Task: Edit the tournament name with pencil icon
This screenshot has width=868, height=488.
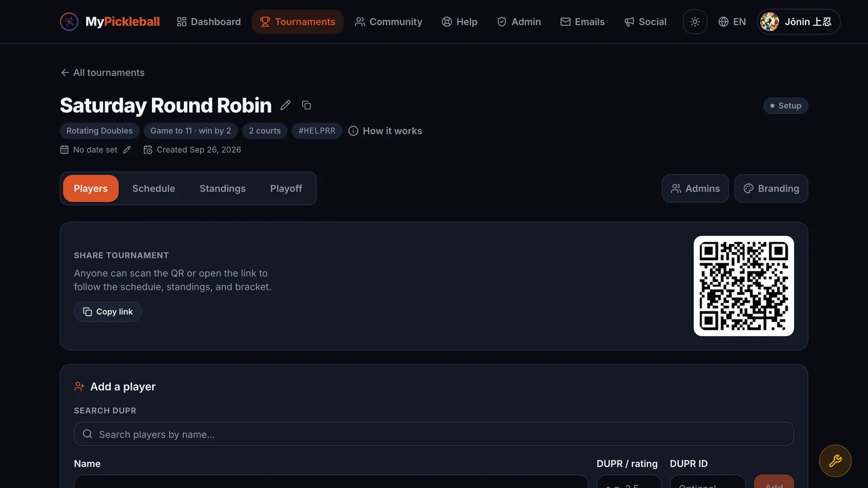Action: [285, 105]
